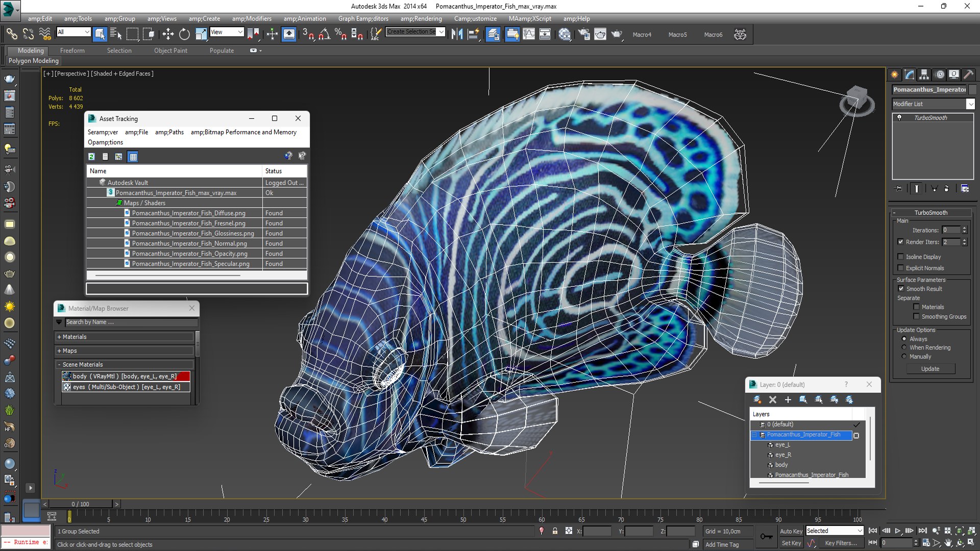This screenshot has height=551, width=980.
Task: Go to end of animation
Action: [x=922, y=531]
